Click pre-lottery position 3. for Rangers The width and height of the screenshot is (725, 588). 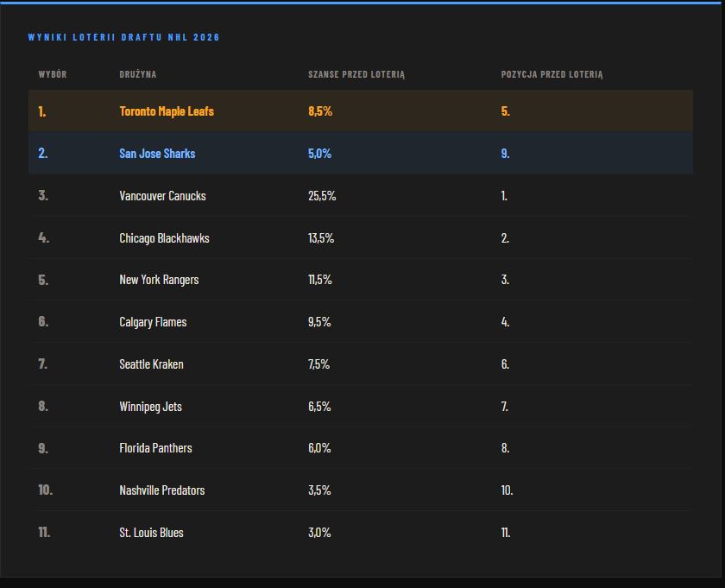click(x=505, y=280)
